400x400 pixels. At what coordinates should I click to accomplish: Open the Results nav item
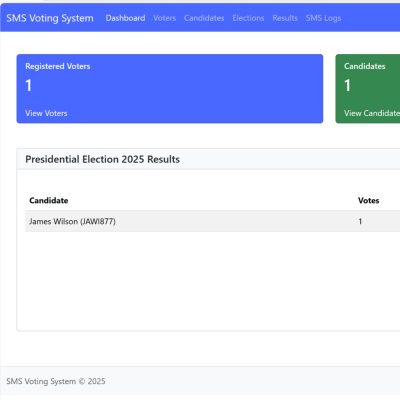coord(285,18)
